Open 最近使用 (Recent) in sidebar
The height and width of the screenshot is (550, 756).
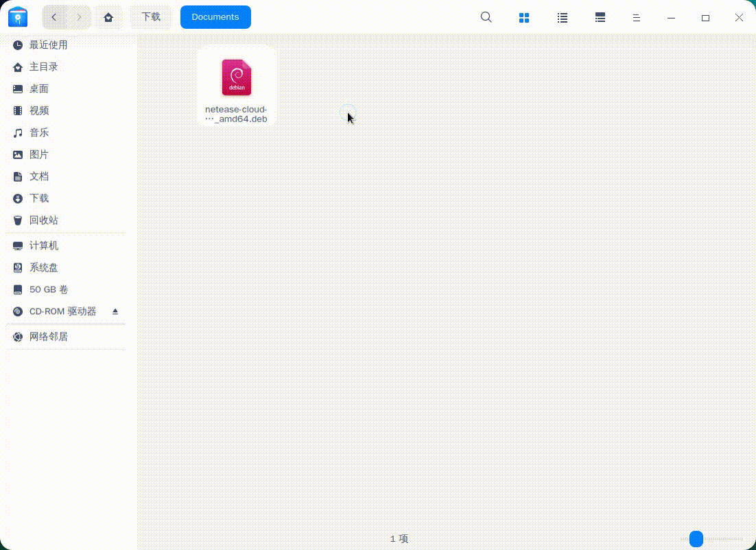[x=48, y=45]
